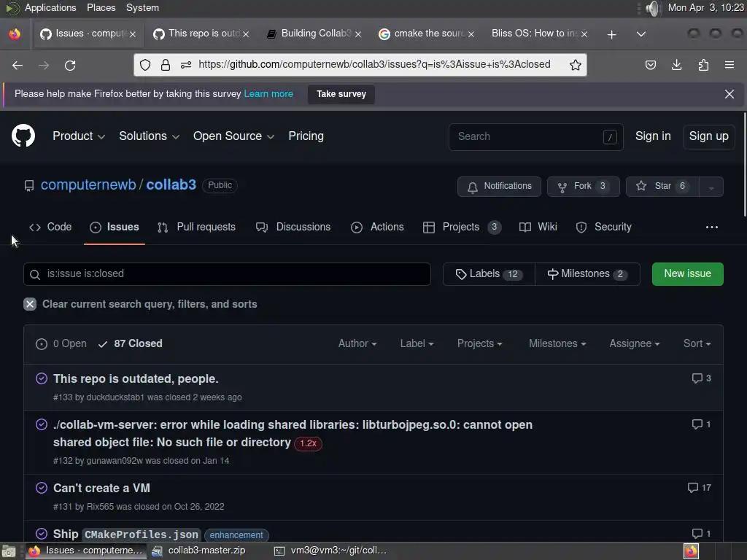Expand the Product menu

pos(79,136)
